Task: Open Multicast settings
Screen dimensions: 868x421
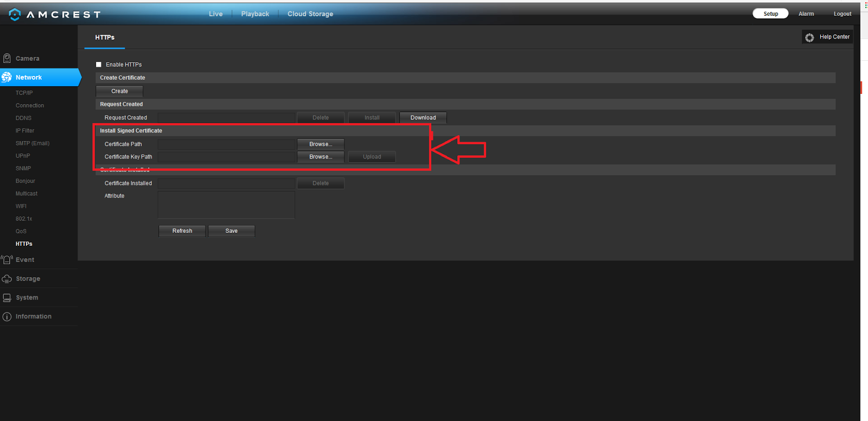Action: (x=27, y=194)
